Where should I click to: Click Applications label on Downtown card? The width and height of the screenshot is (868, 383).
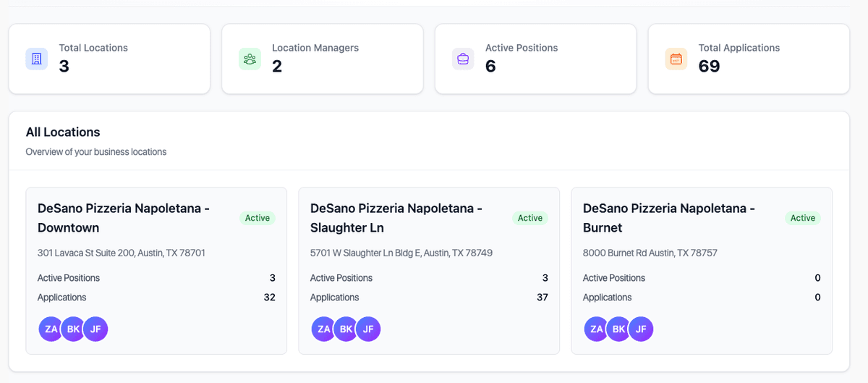coord(62,298)
